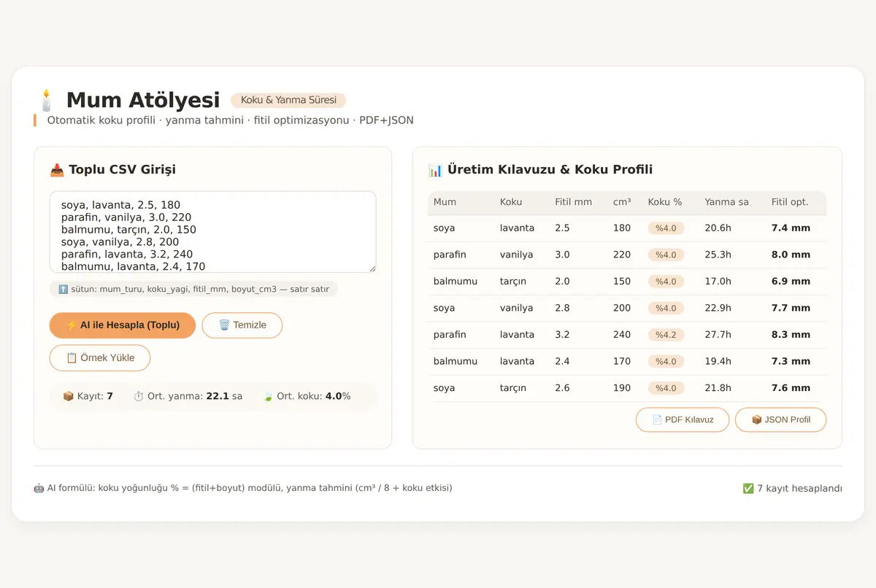Click the Fitil opt. column header
The height and width of the screenshot is (588, 876).
pos(790,202)
